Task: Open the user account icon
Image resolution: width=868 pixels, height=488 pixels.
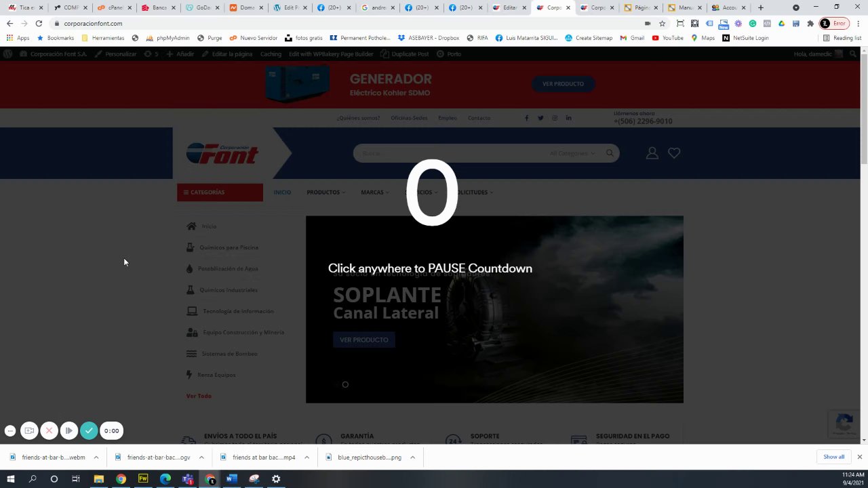Action: (652, 153)
